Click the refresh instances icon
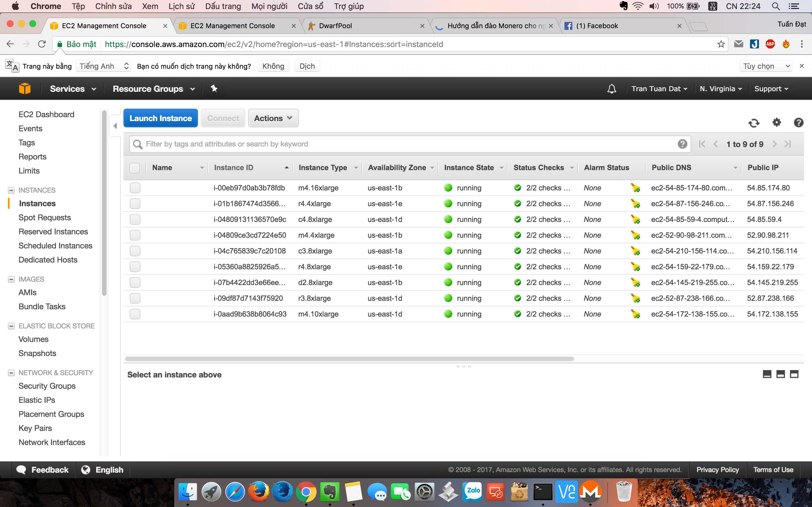Viewport: 812px width, 507px height. [754, 123]
